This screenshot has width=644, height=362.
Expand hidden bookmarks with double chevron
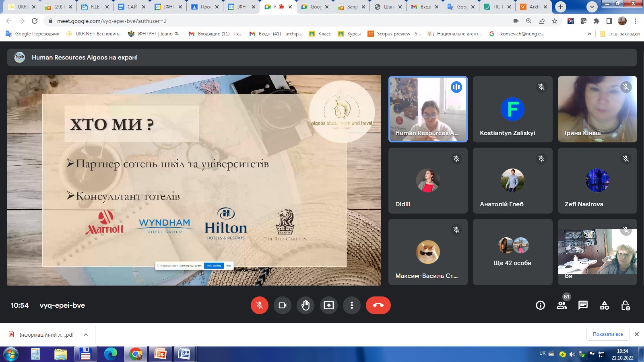click(x=590, y=34)
